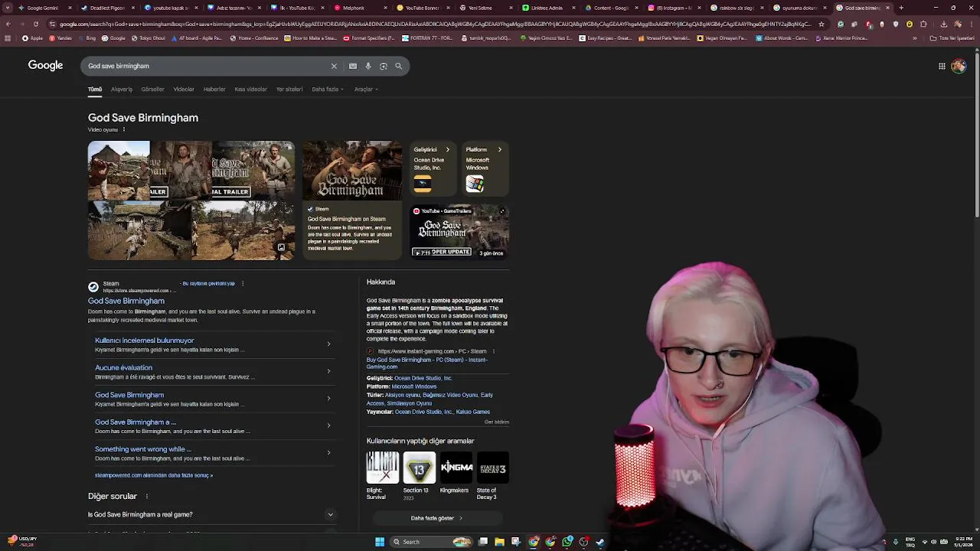
Task: Clear the search box with the X icon
Action: (334, 67)
